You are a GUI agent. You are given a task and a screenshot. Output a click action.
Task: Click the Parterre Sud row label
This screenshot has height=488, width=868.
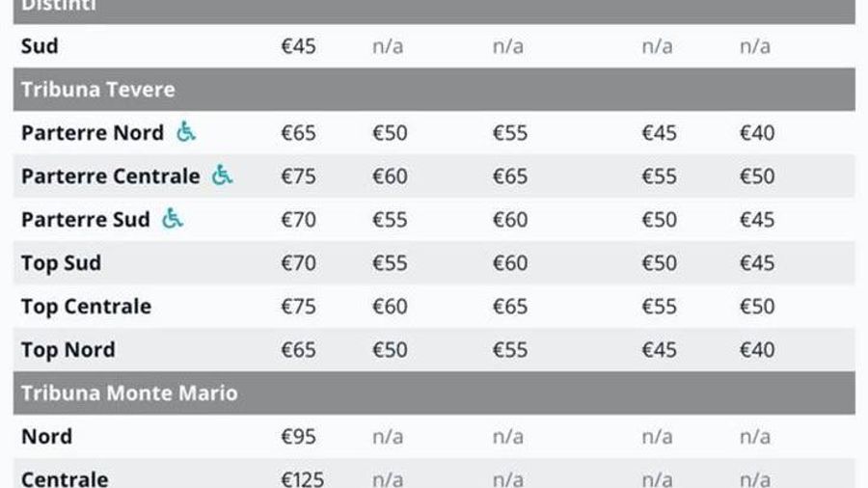(85, 220)
